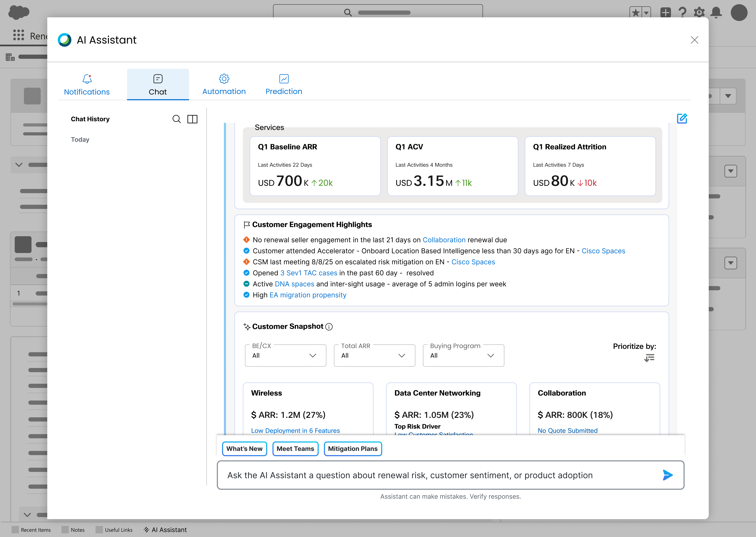756x537 pixels.
Task: Open the favorites list dropdown arrow
Action: (x=646, y=13)
